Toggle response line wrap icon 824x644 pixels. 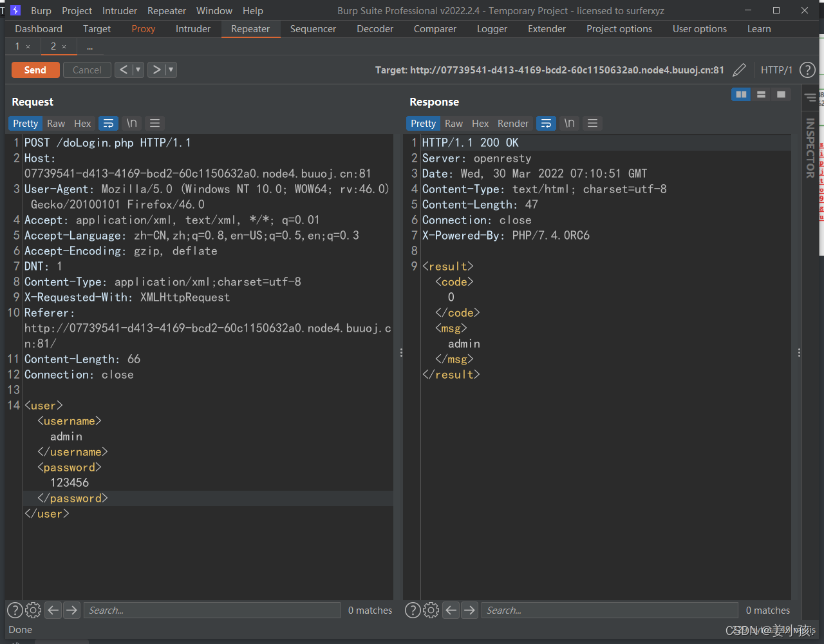(x=547, y=124)
